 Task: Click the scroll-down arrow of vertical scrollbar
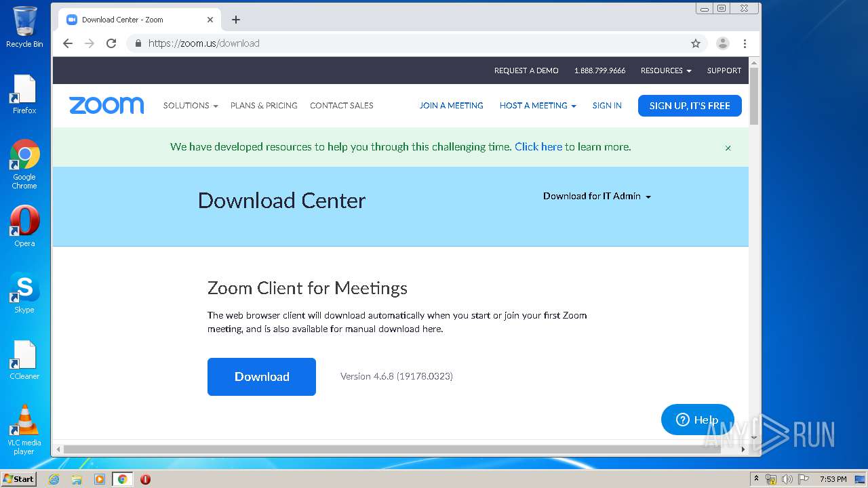click(x=753, y=439)
